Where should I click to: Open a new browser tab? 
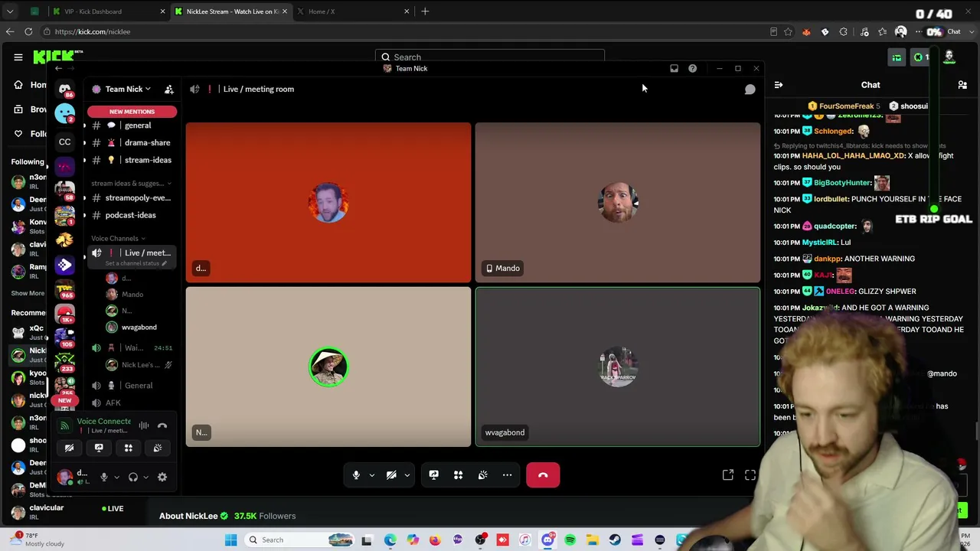(x=425, y=11)
